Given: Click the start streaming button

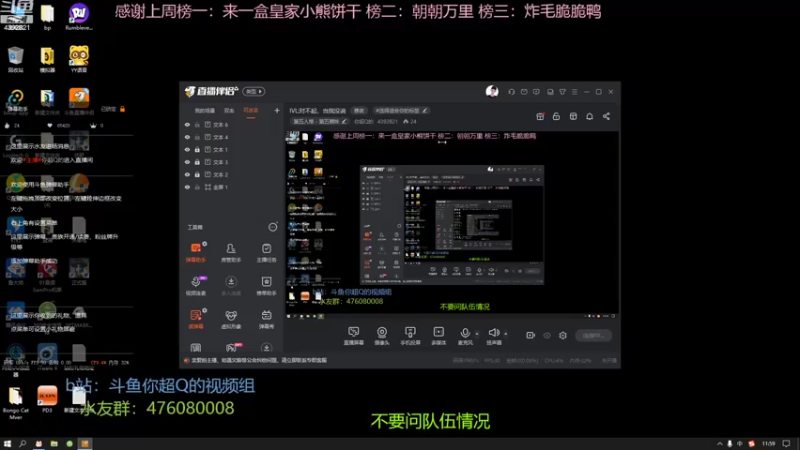Looking at the screenshot, I should (593, 335).
